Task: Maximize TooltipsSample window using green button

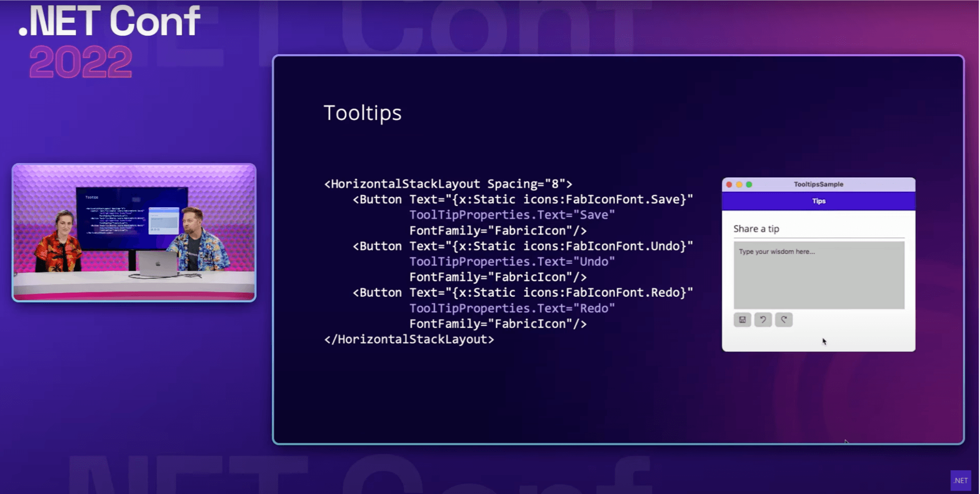Action: coord(749,184)
